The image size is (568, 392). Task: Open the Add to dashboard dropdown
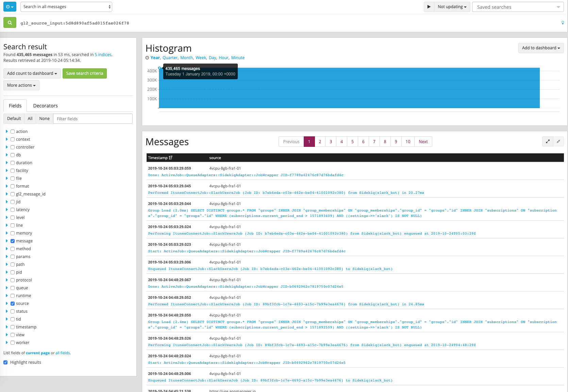click(541, 48)
